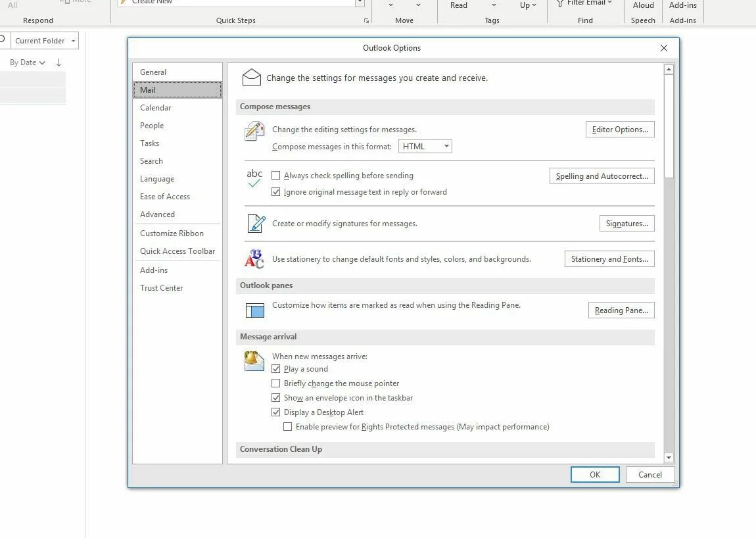Screen dimensions: 756x538
Task: Click the Conversation Clean Up section header
Action: (x=445, y=450)
